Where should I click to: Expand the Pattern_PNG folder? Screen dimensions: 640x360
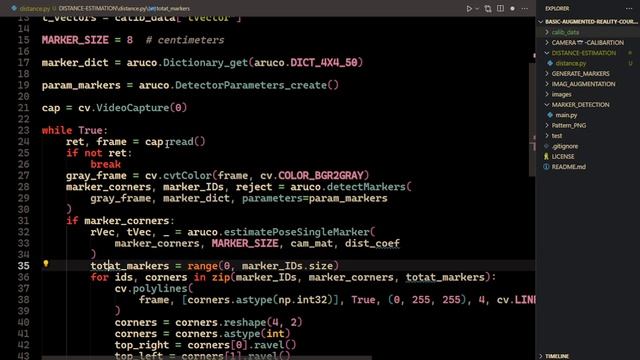coord(569,125)
